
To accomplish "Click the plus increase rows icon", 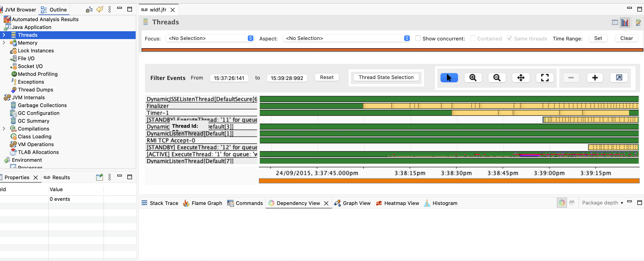I will pos(595,78).
